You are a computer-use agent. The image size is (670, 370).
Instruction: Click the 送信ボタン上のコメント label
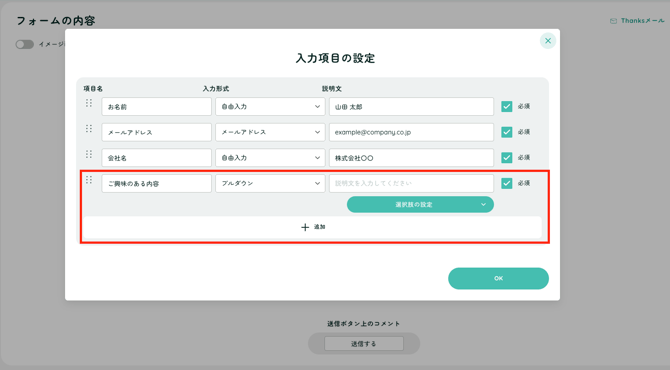[x=364, y=324]
